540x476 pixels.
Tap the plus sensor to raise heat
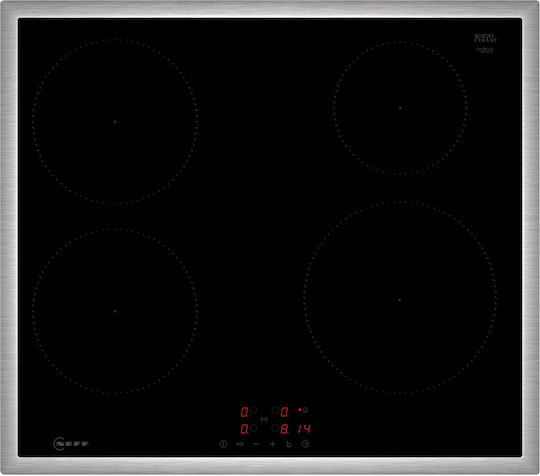point(272,444)
